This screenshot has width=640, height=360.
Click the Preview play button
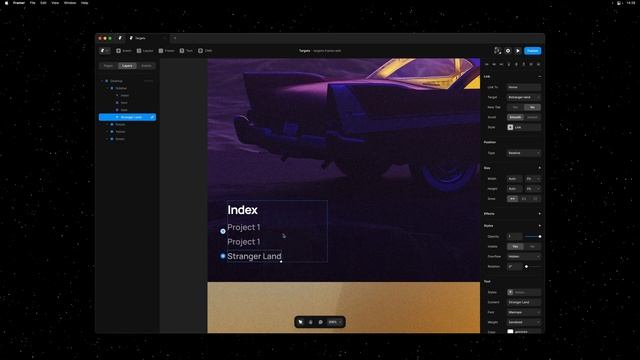(518, 51)
